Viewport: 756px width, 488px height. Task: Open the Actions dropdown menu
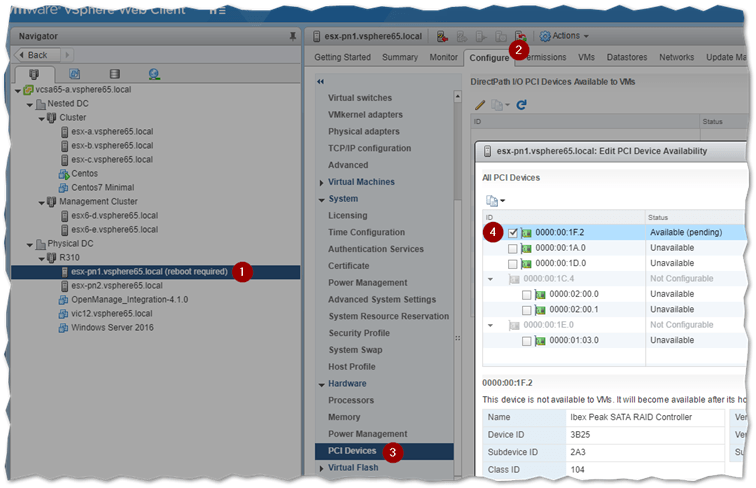(564, 36)
